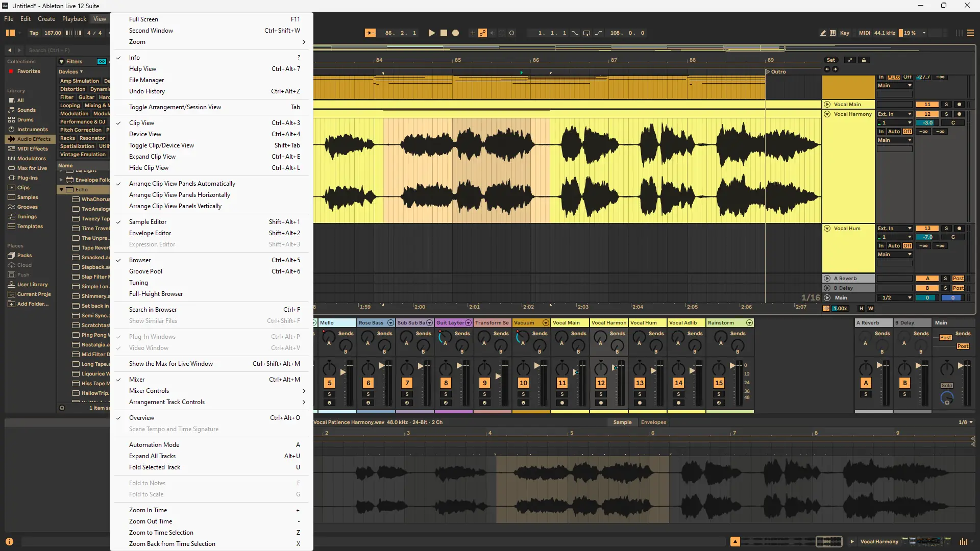Image resolution: width=980 pixels, height=551 pixels.
Task: Click the Arrangement Record button
Action: click(x=455, y=33)
